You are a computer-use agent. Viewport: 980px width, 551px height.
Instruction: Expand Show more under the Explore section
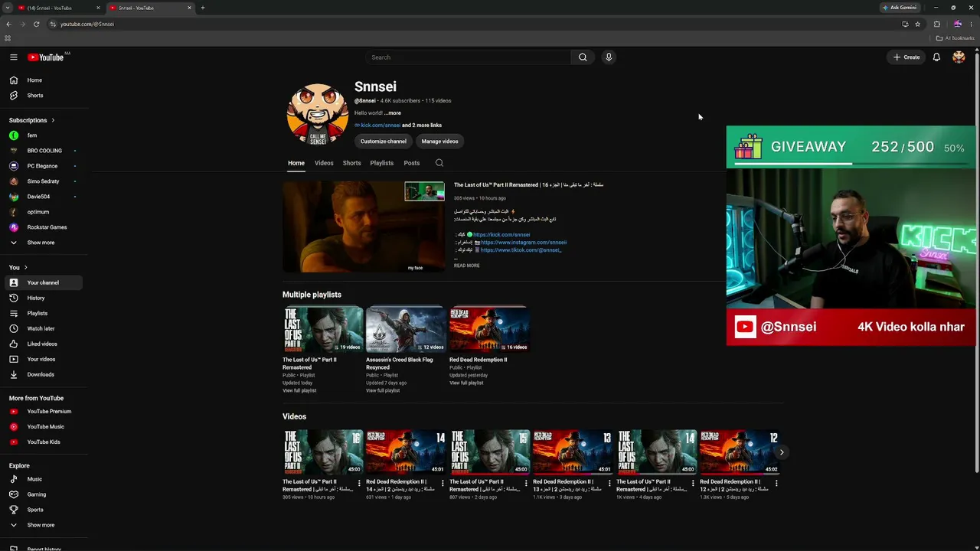42,525
